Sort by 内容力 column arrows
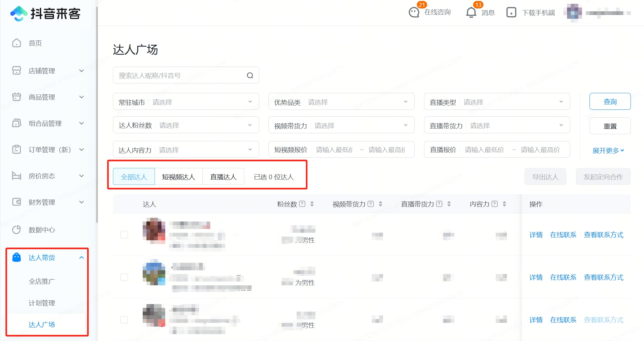 click(504, 204)
